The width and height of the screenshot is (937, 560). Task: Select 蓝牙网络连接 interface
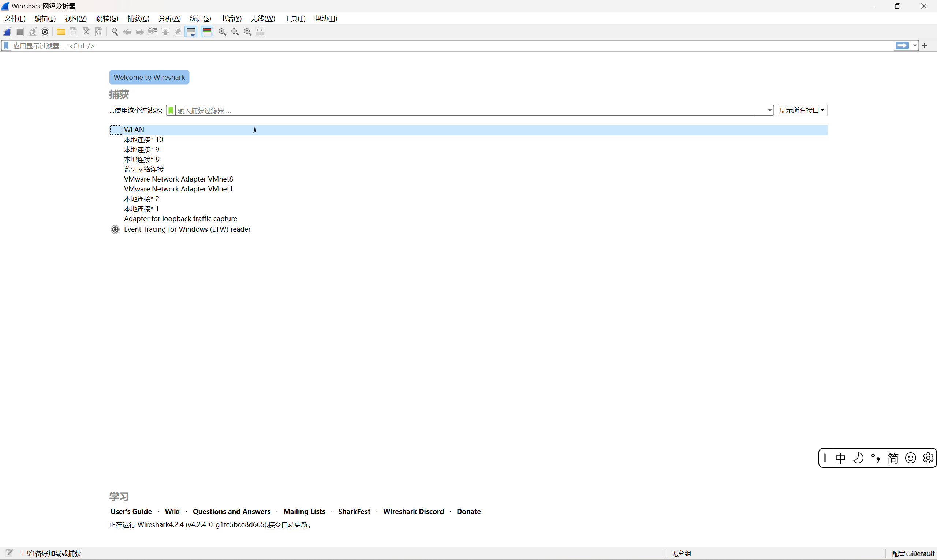pyautogui.click(x=469, y=169)
